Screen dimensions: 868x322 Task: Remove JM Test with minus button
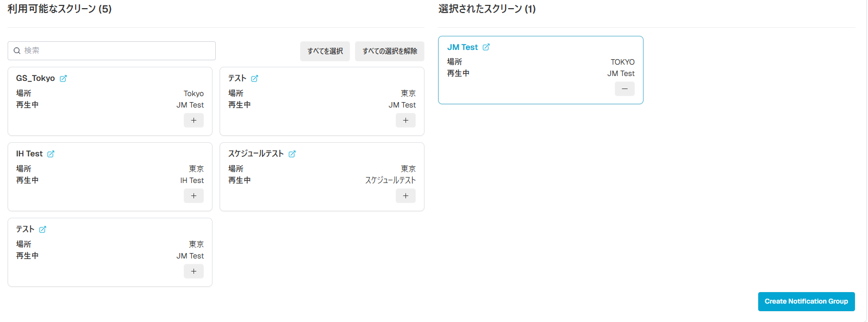pyautogui.click(x=625, y=89)
